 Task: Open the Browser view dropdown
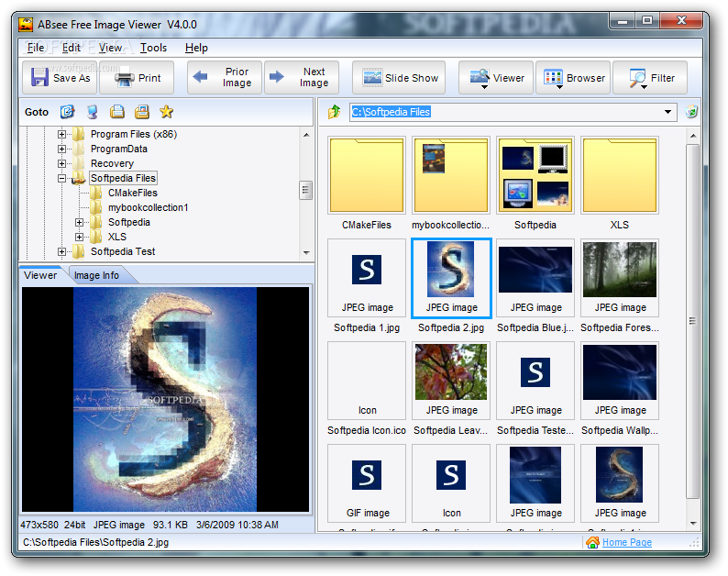(x=573, y=78)
